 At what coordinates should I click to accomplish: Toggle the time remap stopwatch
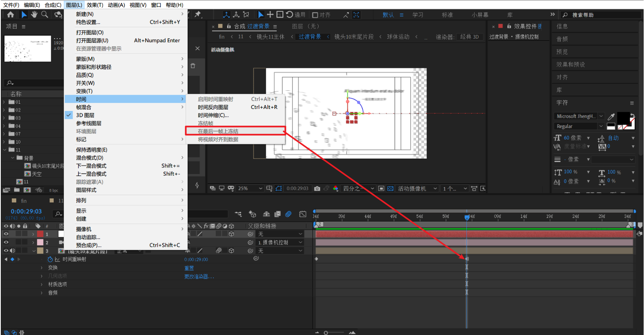tap(50, 259)
